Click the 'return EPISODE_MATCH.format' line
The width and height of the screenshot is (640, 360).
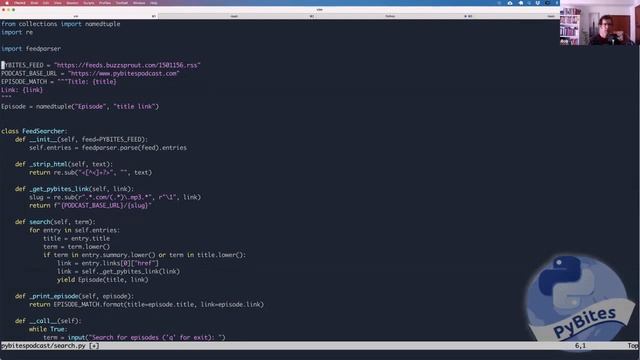point(147,304)
